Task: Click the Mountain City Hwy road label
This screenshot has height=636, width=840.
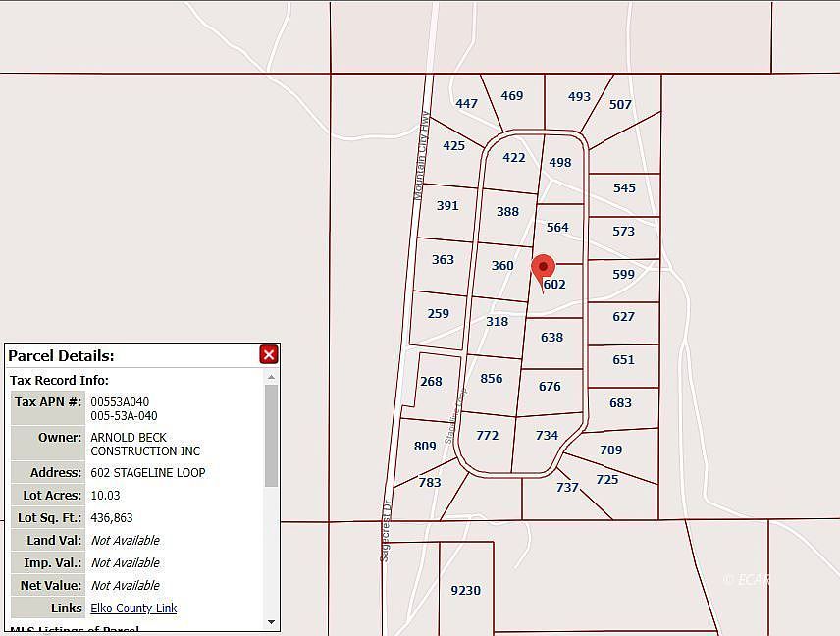Action: click(422, 155)
